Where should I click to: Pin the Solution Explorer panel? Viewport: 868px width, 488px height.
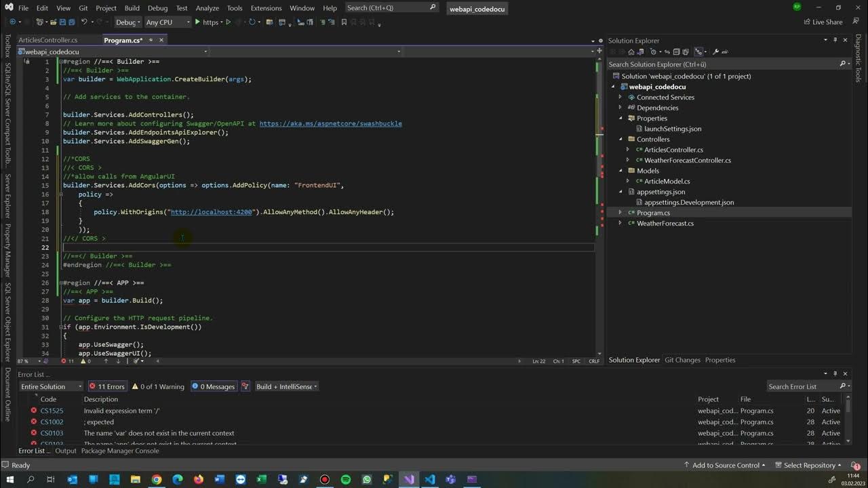(x=835, y=41)
